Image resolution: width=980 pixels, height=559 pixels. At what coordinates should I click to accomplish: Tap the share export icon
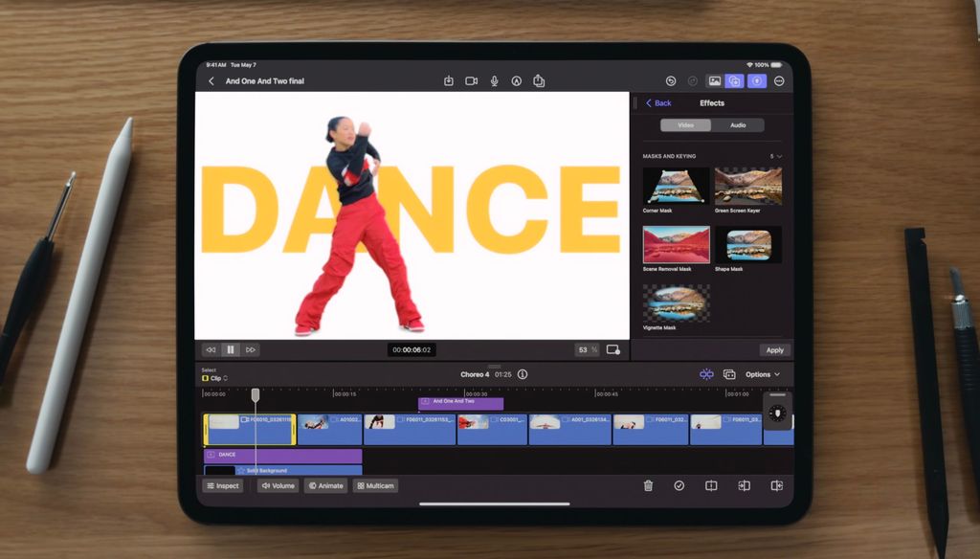pos(539,81)
